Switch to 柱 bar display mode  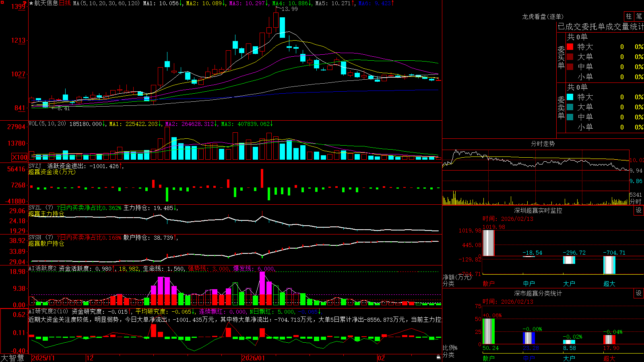pyautogui.click(x=629, y=16)
